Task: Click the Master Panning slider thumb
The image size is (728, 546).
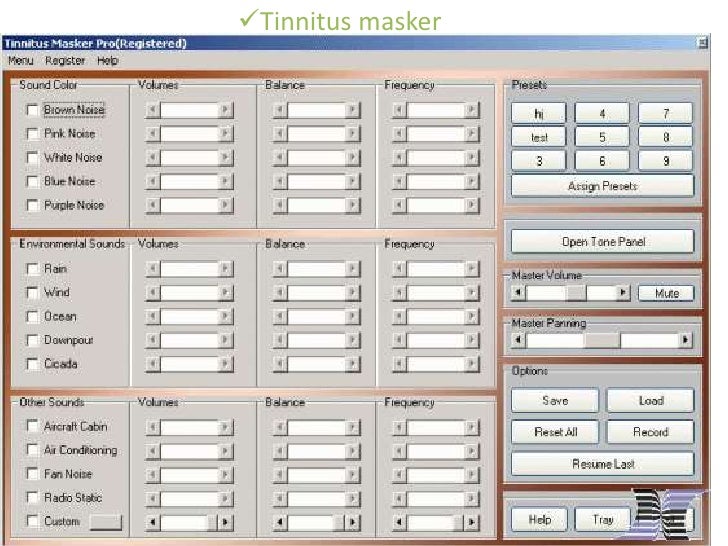Action: pos(602,340)
